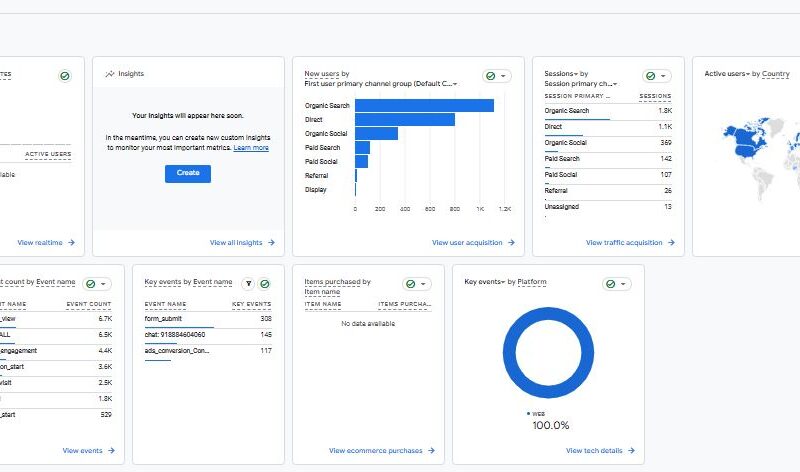Open View traffic acquisition report

629,242
